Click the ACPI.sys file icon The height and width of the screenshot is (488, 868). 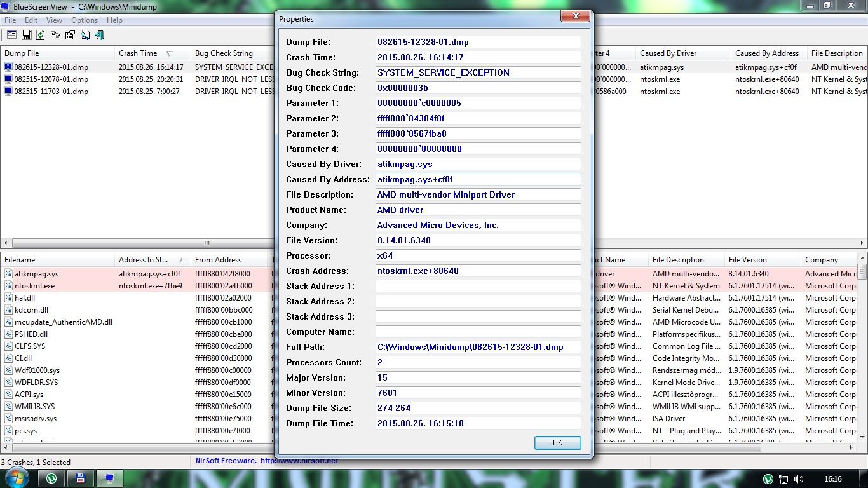(8, 395)
